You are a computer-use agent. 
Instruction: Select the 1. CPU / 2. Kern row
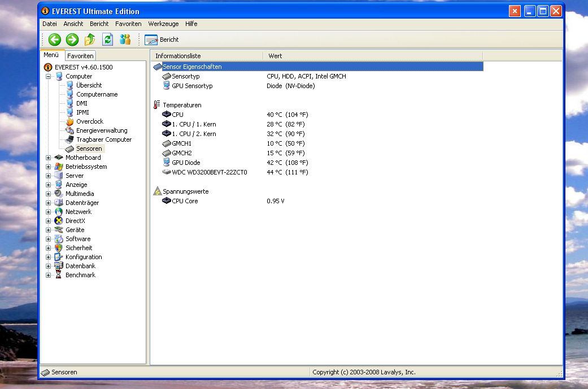click(x=318, y=134)
